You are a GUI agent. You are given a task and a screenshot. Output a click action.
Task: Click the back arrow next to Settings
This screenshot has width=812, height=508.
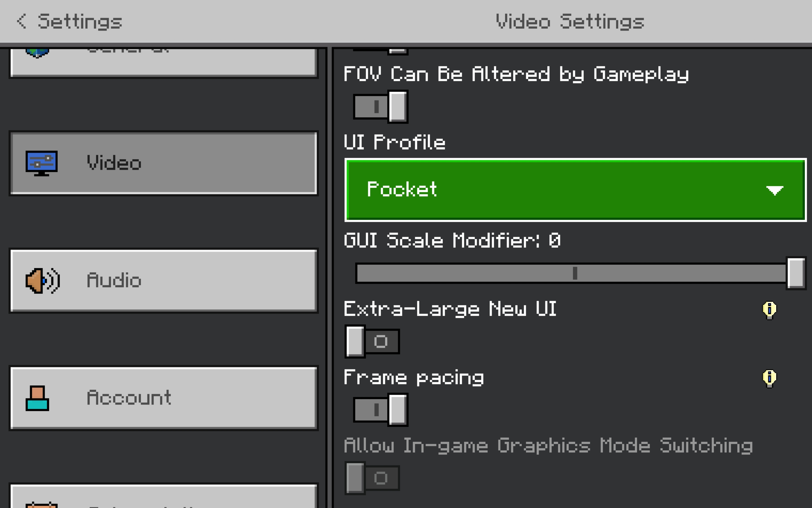21,21
